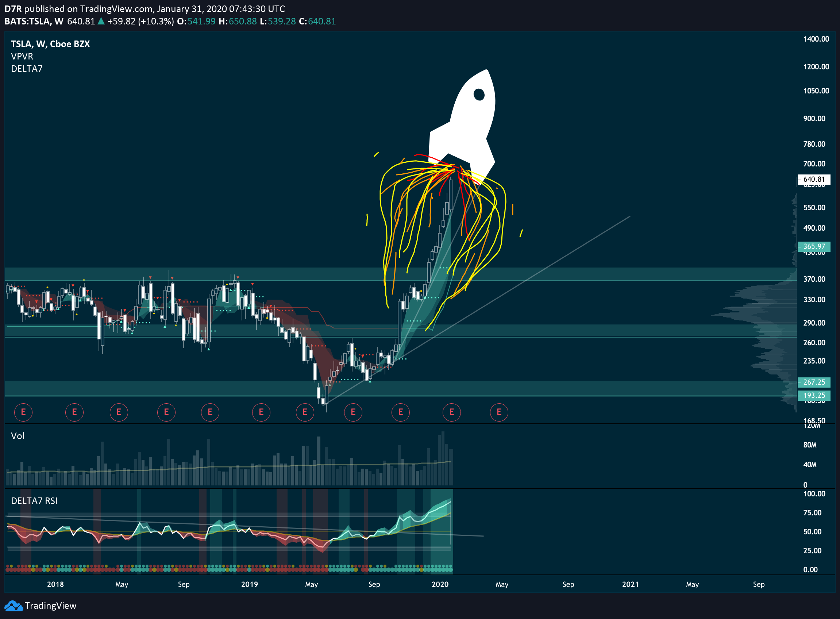The image size is (840, 619).
Task: Open the earliest earnings E marker before 2018
Action: point(23,412)
